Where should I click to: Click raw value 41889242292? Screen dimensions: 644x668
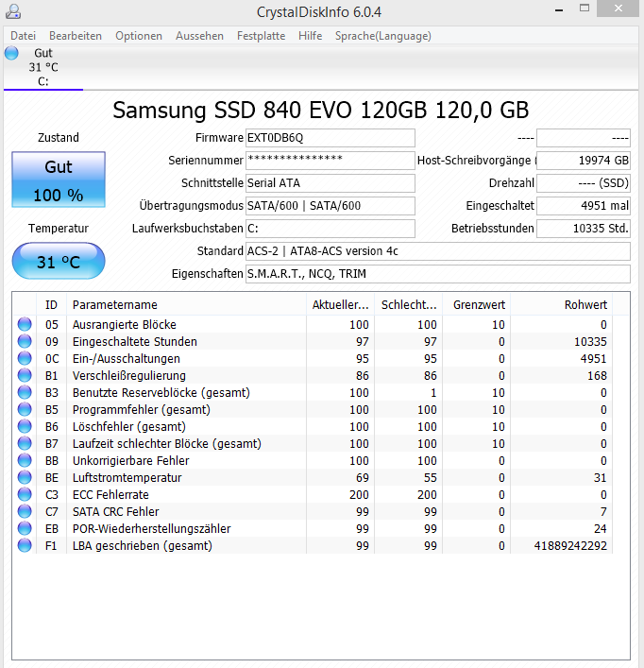570,546
